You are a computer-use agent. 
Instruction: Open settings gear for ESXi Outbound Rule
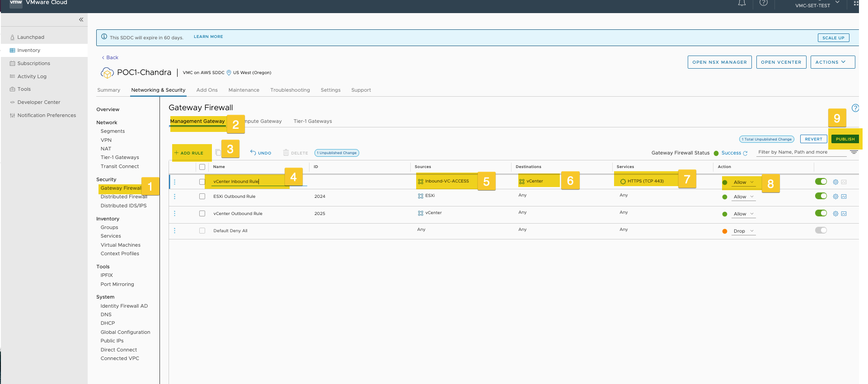835,197
